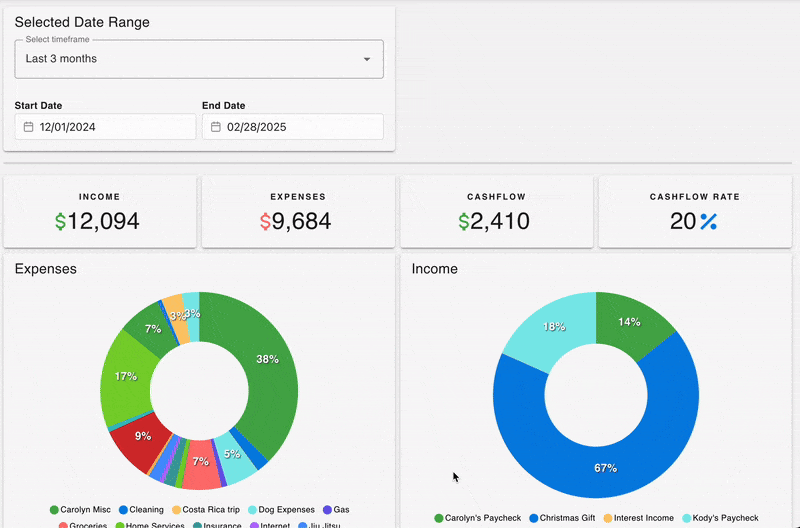Click the Start Date calendar icon
This screenshot has height=528, width=800.
coord(29,127)
